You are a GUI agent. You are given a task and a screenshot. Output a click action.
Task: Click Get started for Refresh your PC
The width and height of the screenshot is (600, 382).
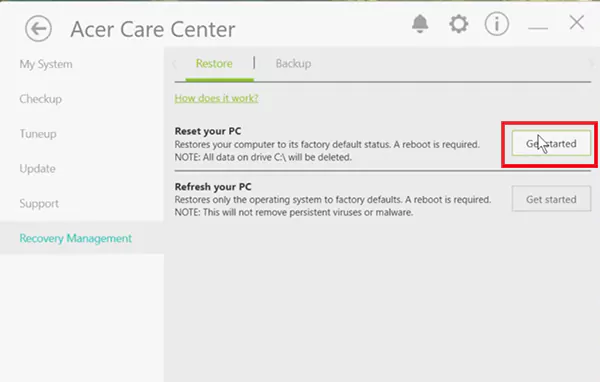point(551,199)
